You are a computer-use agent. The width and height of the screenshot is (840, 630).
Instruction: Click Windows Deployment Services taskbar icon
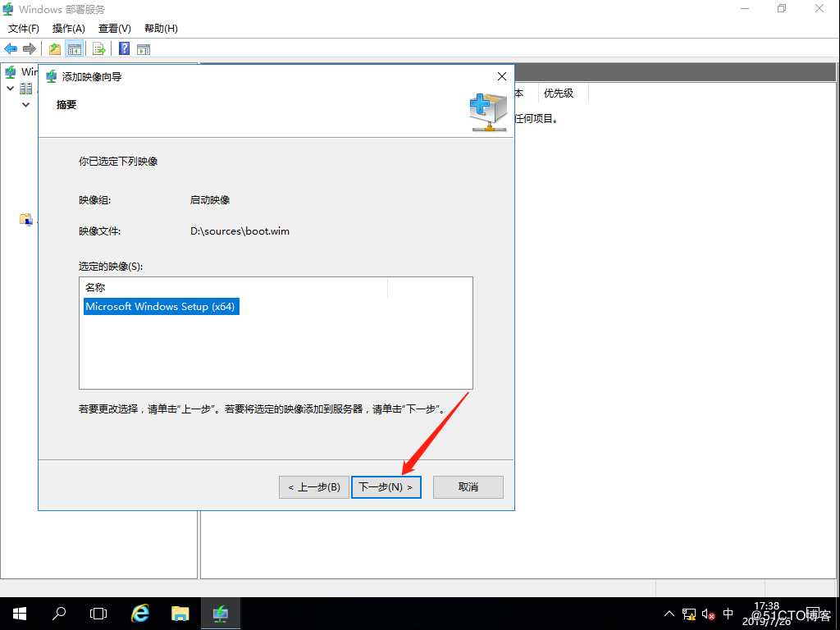[220, 614]
